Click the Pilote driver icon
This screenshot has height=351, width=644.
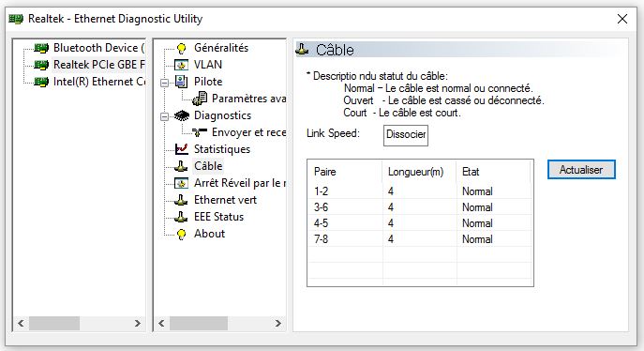click(181, 82)
